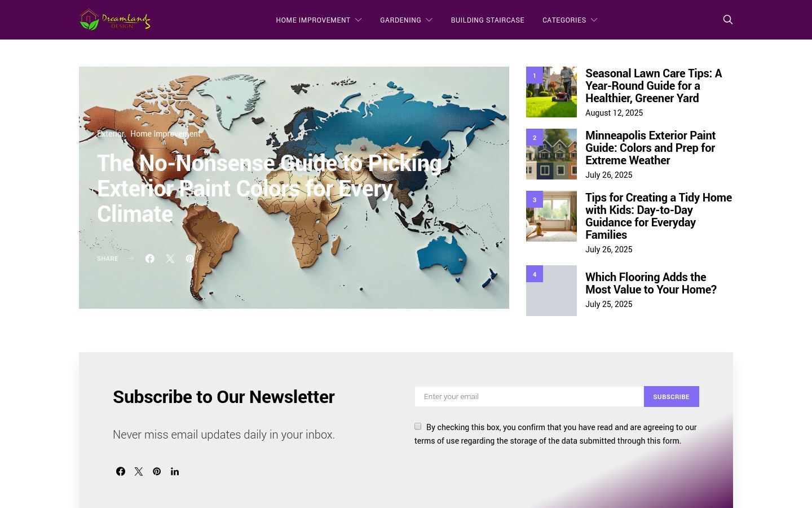
Task: Click the Subscribe button
Action: point(672,397)
